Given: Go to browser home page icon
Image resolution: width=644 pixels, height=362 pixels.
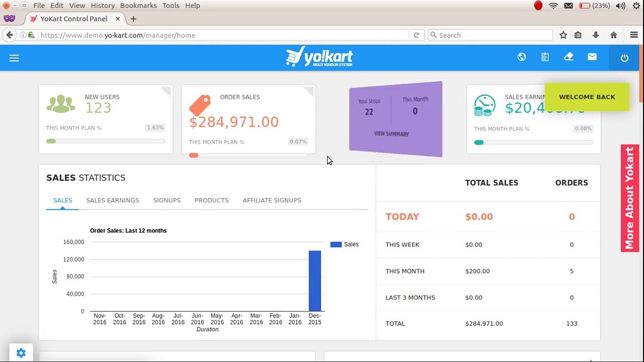Looking at the screenshot, I should [614, 35].
